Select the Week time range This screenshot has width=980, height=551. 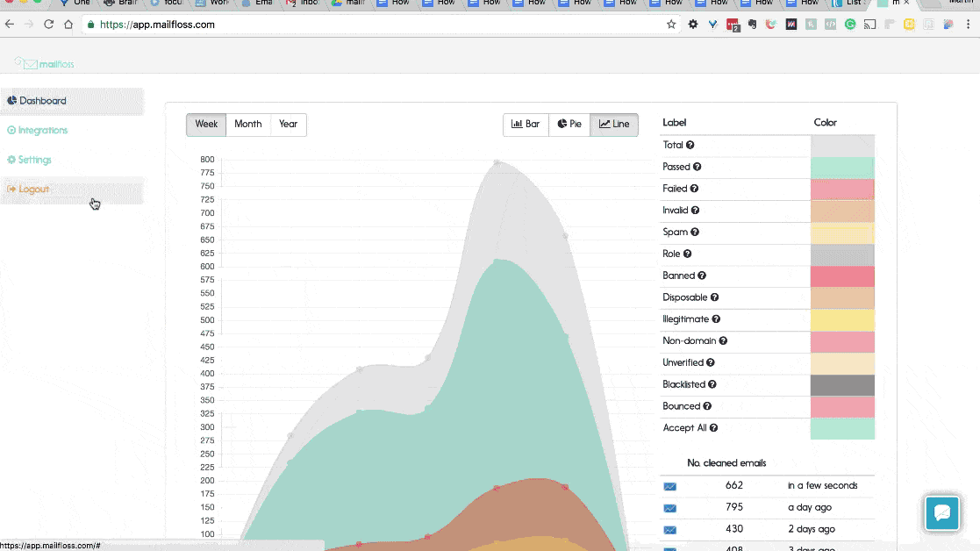click(x=206, y=125)
